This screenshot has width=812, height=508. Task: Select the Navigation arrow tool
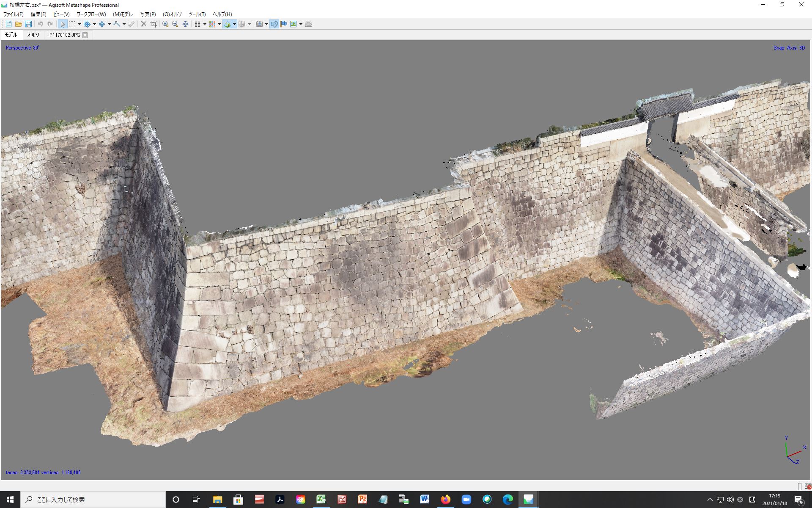coord(63,24)
